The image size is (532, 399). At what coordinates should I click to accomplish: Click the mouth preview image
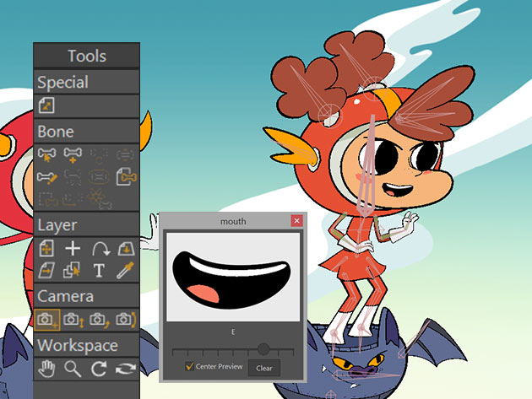pyautogui.click(x=233, y=277)
